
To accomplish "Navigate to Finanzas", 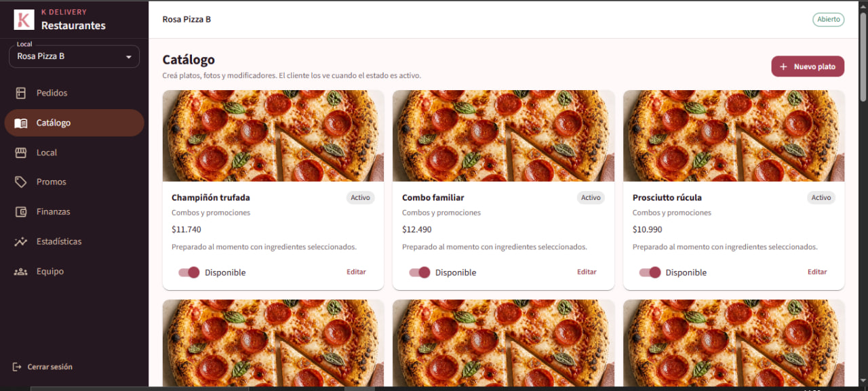I will click(74, 211).
